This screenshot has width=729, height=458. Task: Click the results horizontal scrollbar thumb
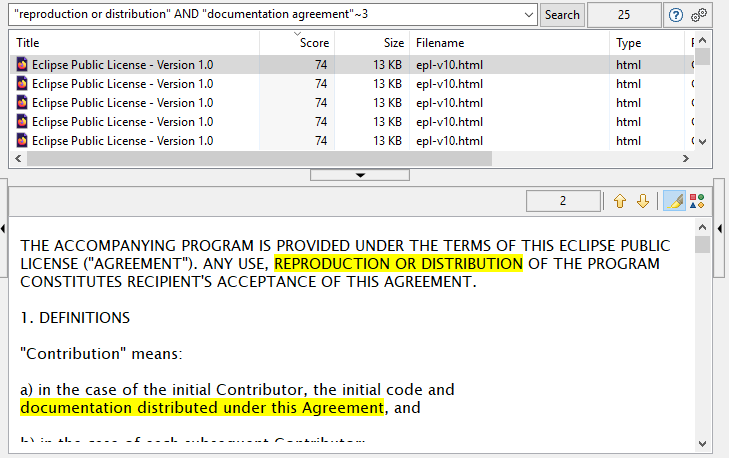pos(259,159)
